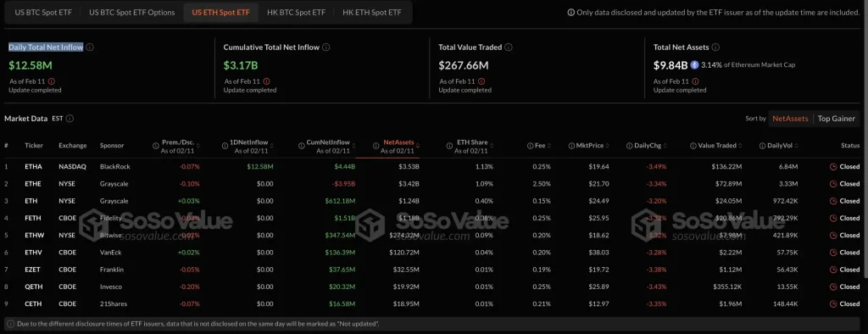Viewport: 868px width, 334px height.
Task: Click info icon on CumNetInflow column header
Action: [x=301, y=146]
